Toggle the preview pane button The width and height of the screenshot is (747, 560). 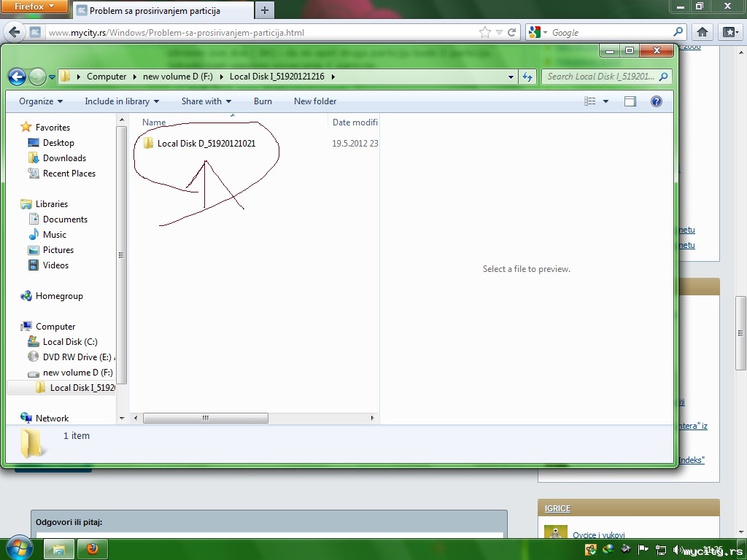630,101
